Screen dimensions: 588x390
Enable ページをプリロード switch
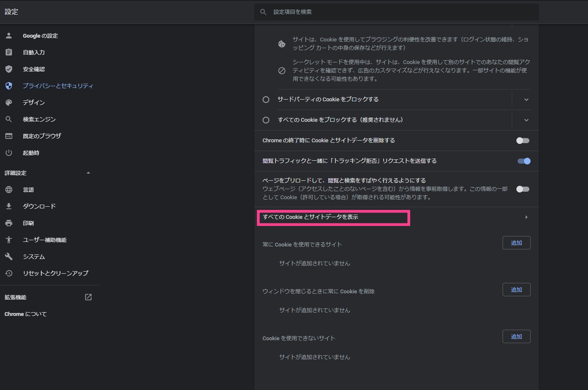tap(523, 189)
